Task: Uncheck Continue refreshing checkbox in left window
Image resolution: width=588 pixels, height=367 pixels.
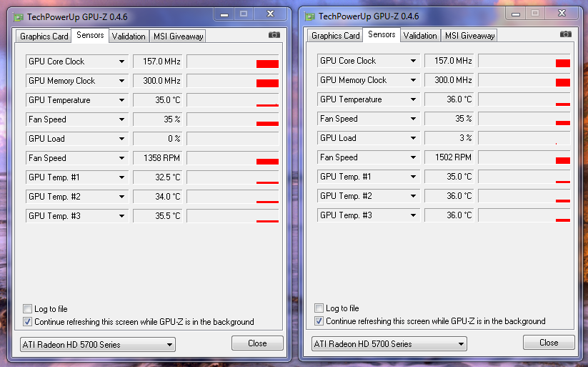Action: click(27, 321)
